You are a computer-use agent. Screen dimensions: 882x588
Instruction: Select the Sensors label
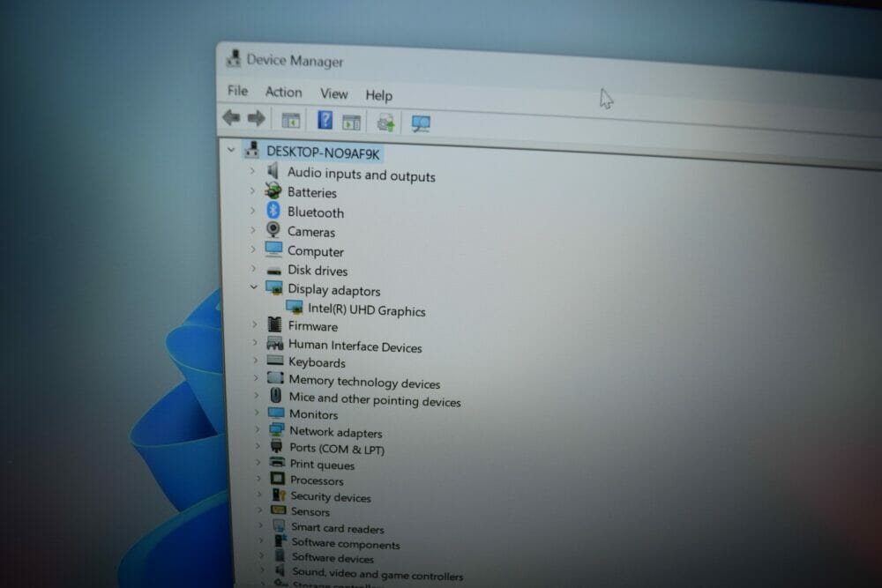[310, 511]
